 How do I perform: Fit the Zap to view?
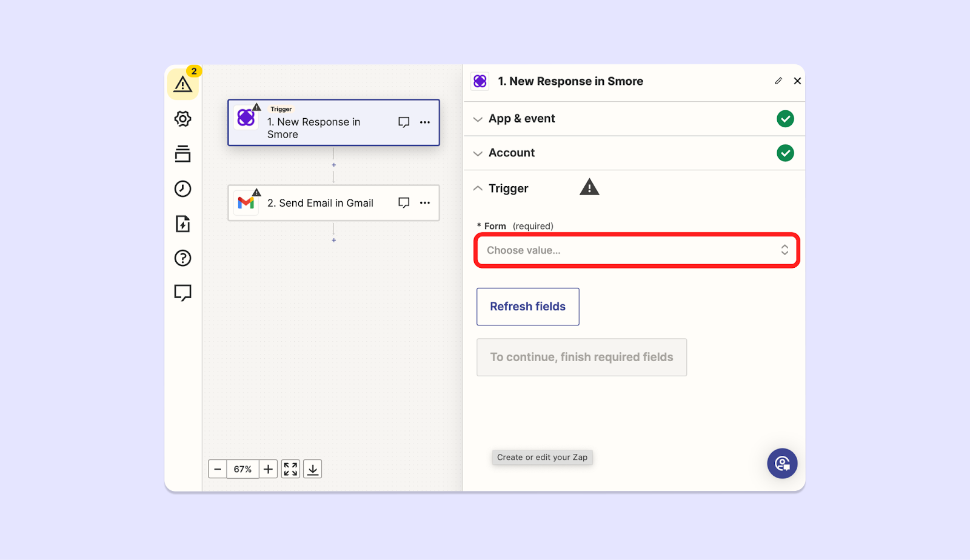290,469
